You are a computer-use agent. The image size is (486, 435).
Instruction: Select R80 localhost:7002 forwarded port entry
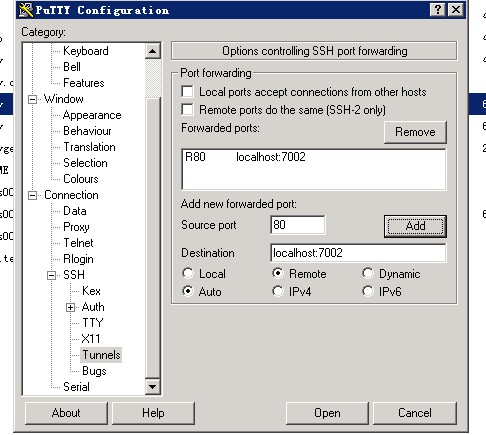click(x=314, y=157)
